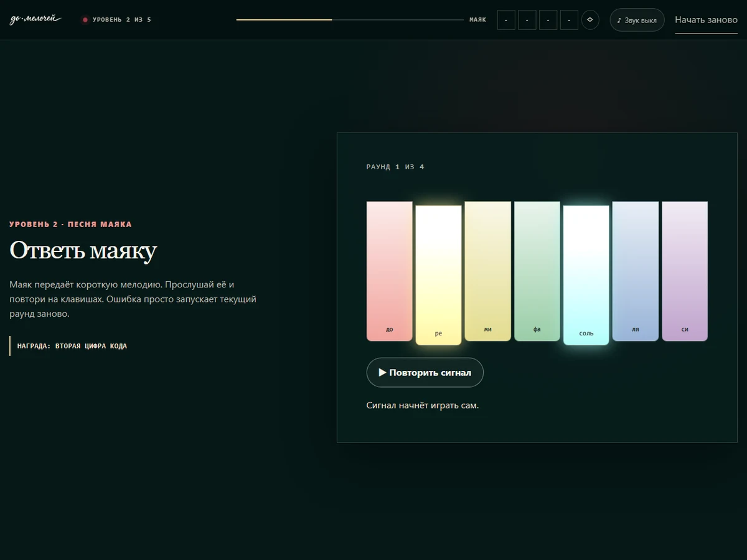Click 'Уровень 2 из 5' status text

coord(122,20)
